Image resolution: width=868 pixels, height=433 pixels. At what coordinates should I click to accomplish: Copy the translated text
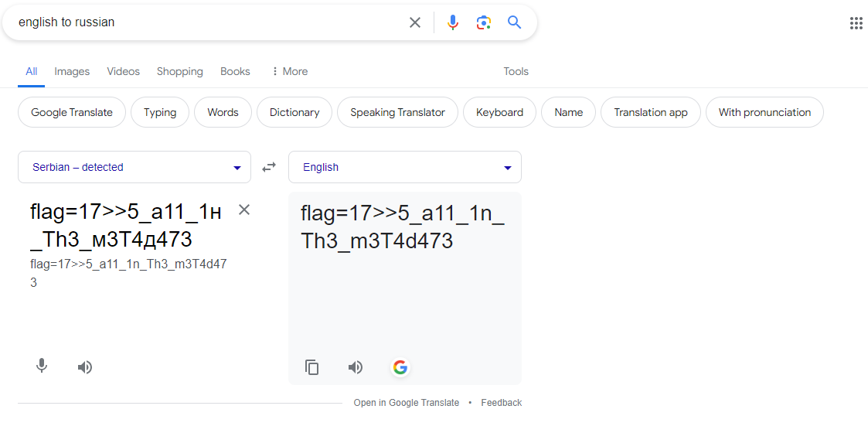[x=312, y=367]
